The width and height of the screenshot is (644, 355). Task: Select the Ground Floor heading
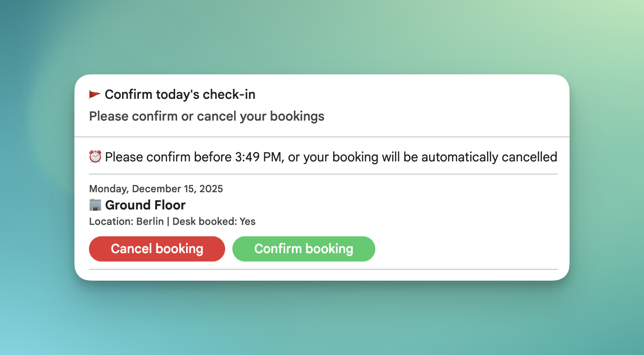point(145,205)
